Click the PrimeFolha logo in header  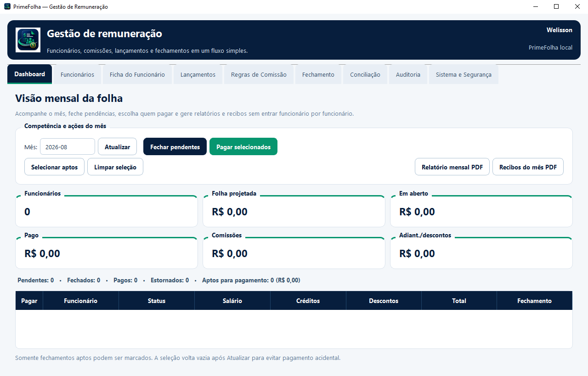28,40
